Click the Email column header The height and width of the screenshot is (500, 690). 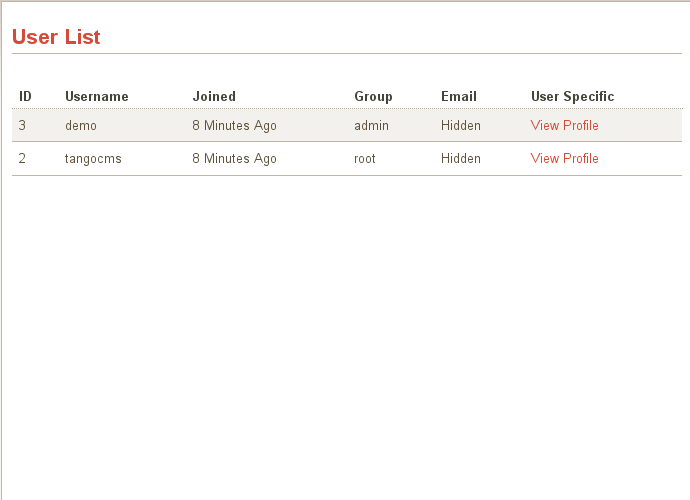coord(459,96)
